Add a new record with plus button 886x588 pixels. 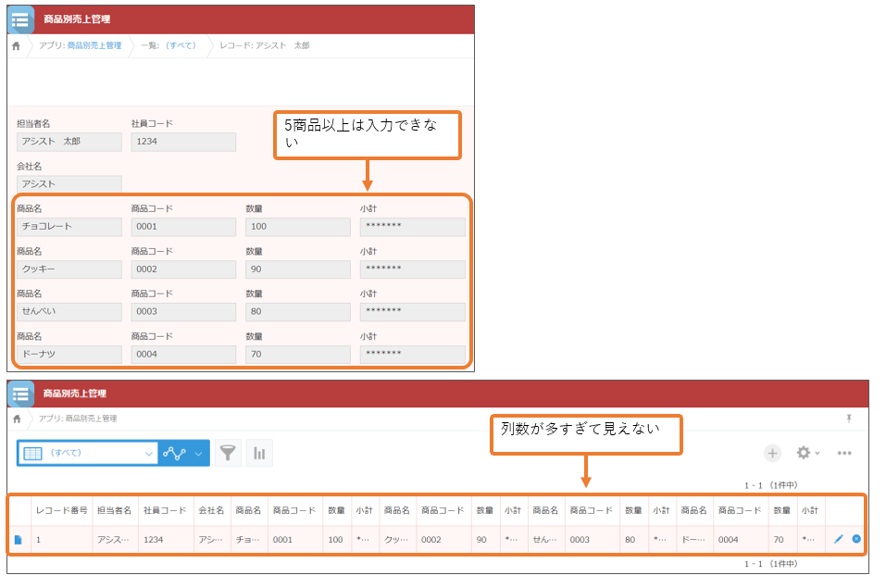[772, 453]
